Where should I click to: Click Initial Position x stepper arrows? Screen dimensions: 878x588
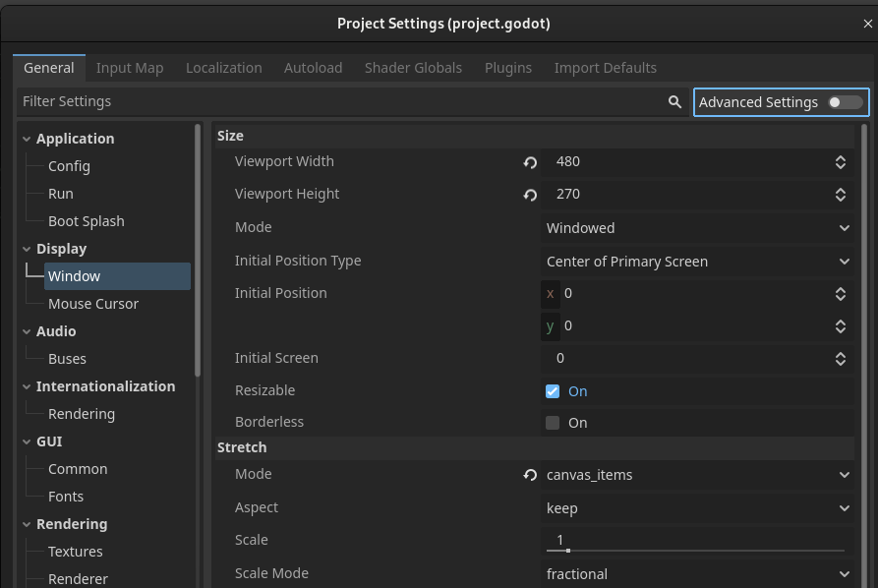pos(840,294)
